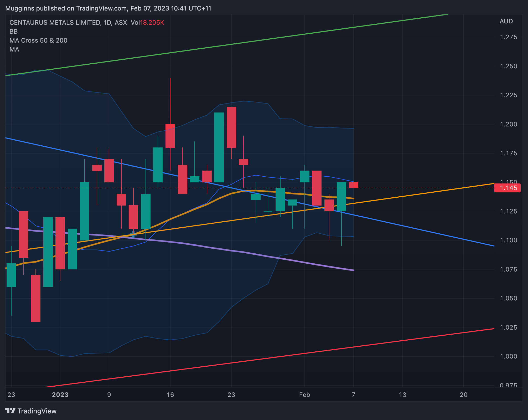Click the 1.125 price axis label
Screen dimensions: 528x420
tap(509, 211)
